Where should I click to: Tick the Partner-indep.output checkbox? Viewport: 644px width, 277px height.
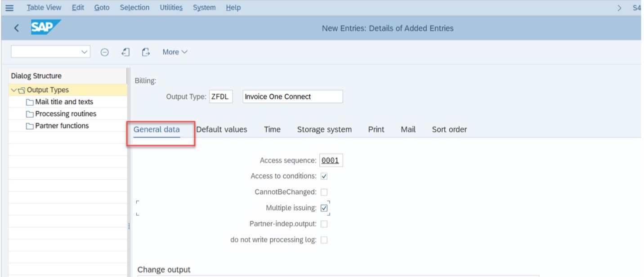coord(324,224)
